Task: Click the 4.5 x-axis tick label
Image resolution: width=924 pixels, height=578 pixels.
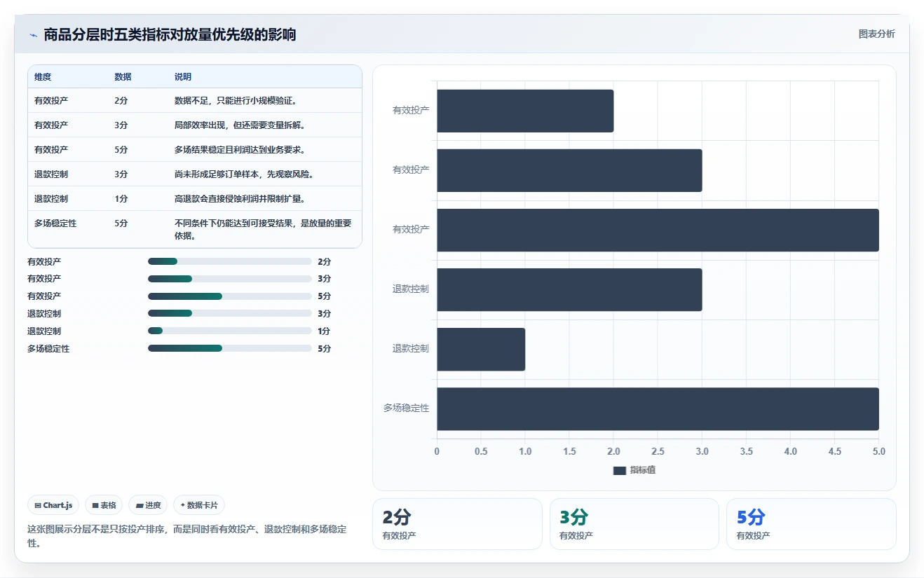Action: click(x=834, y=451)
